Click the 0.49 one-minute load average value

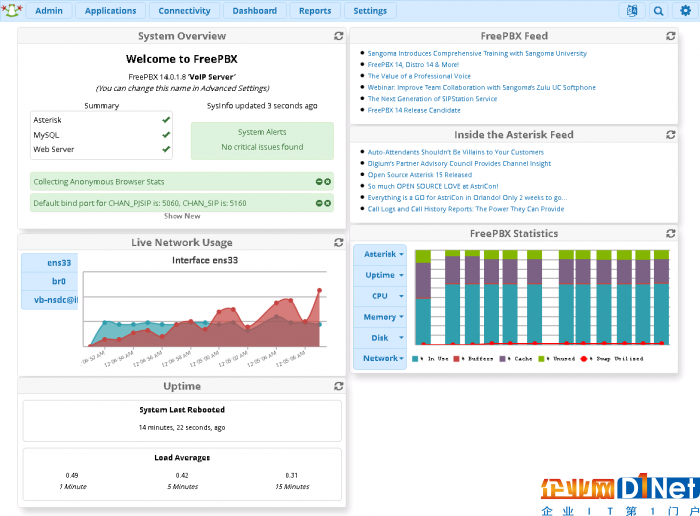(x=72, y=475)
